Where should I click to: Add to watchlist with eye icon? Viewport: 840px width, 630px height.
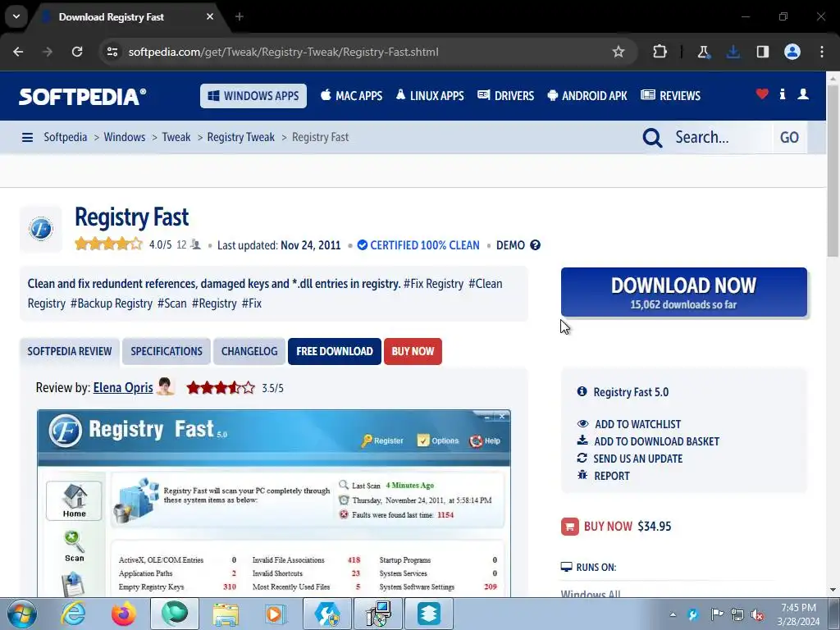tap(629, 424)
